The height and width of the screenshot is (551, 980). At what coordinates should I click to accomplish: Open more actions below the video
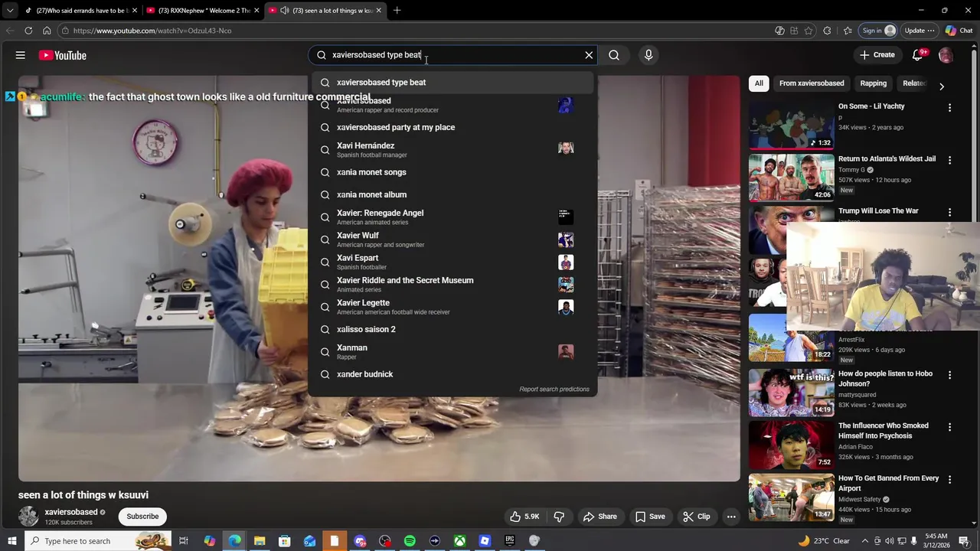click(x=731, y=517)
